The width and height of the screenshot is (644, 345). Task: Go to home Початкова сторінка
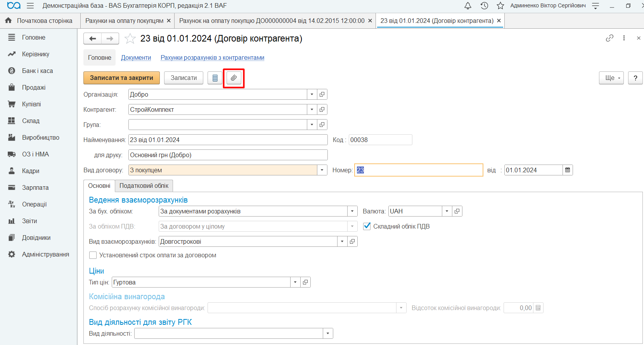[40, 21]
